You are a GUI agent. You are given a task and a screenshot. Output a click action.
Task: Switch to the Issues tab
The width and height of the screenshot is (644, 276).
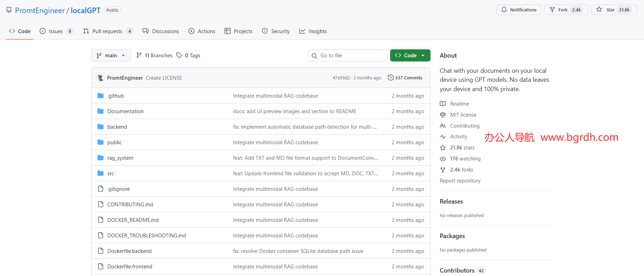click(x=56, y=31)
